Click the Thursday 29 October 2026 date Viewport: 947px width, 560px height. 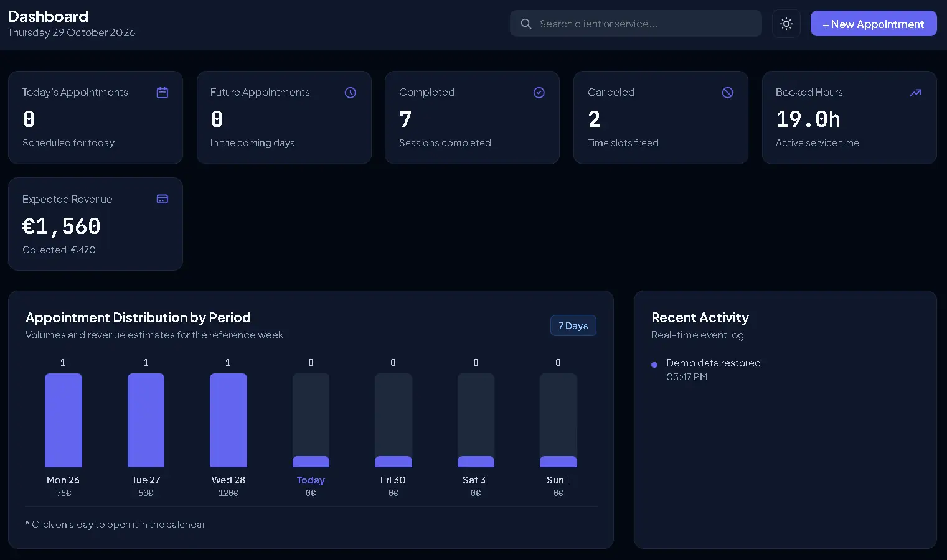click(72, 32)
